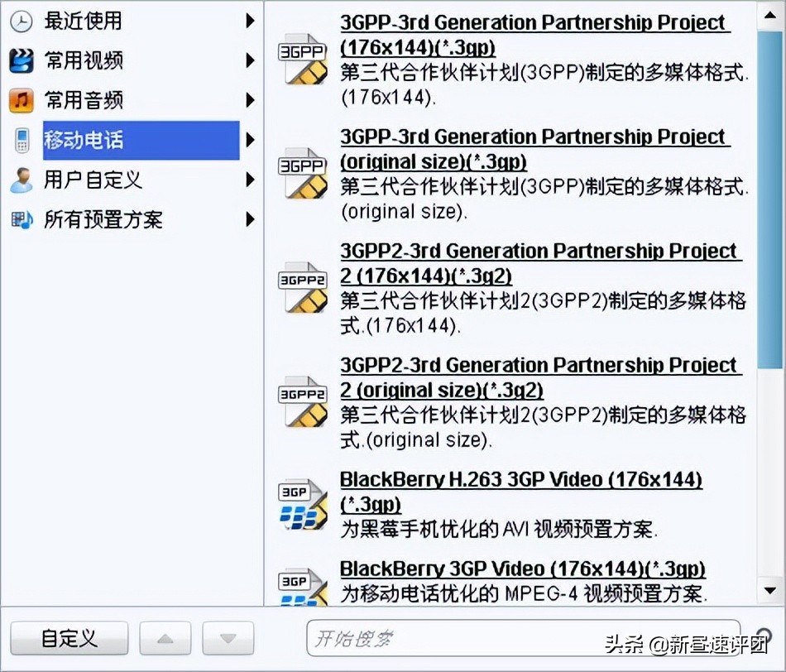This screenshot has width=786, height=672.
Task: Select the 用户自定义 menu item
Action: 93,180
